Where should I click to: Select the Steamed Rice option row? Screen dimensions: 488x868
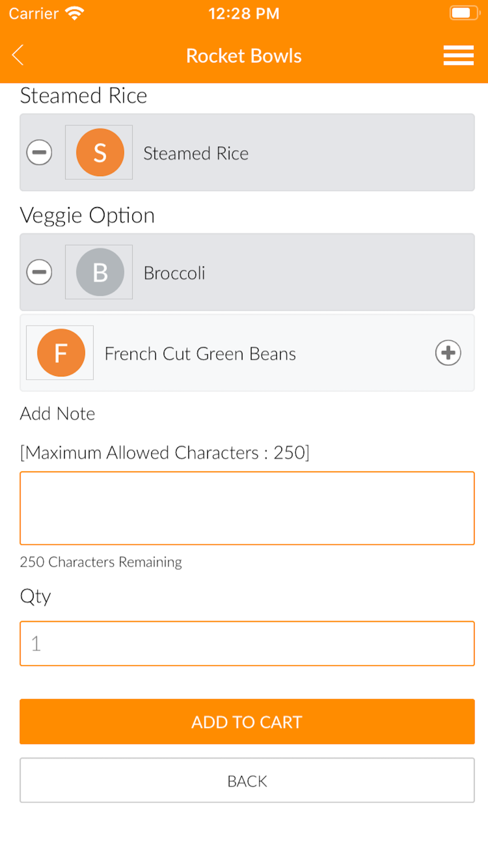(247, 152)
